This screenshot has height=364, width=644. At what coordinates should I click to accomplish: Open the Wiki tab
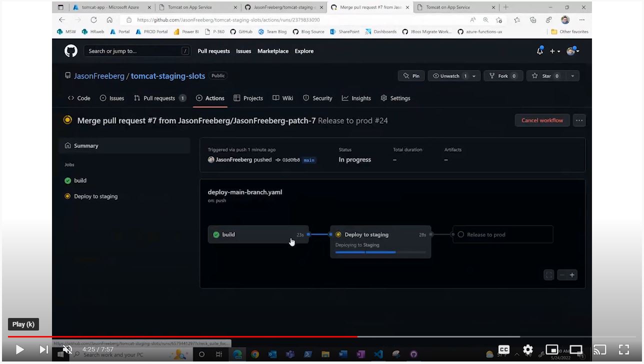(282, 98)
